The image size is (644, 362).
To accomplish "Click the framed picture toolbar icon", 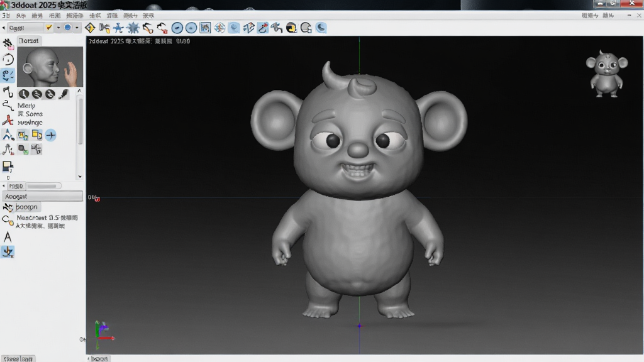I will click(206, 28).
